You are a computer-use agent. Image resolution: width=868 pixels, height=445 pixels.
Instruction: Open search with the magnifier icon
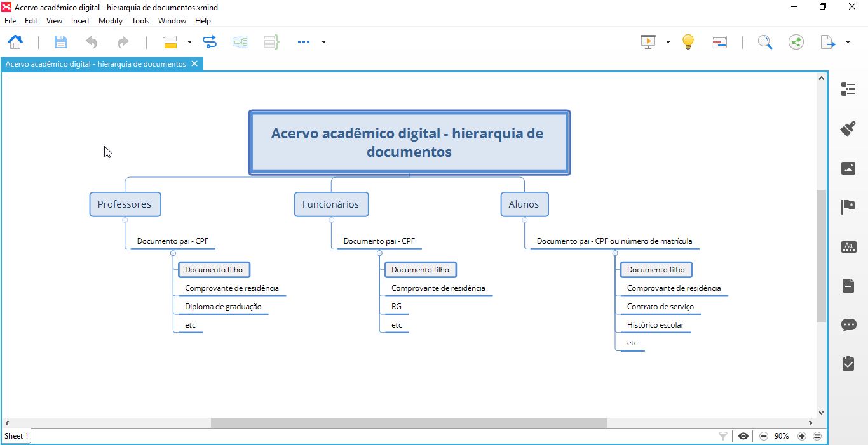765,41
